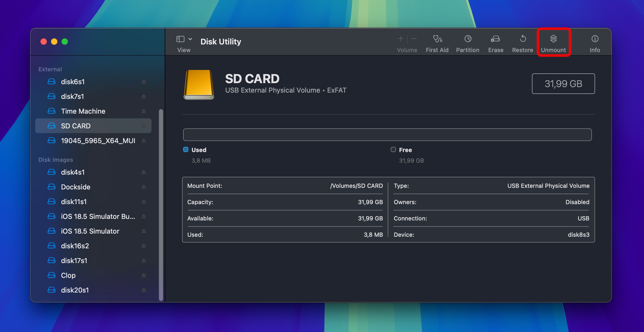644x332 pixels.
Task: Click the add volume plus button
Action: [400, 39]
